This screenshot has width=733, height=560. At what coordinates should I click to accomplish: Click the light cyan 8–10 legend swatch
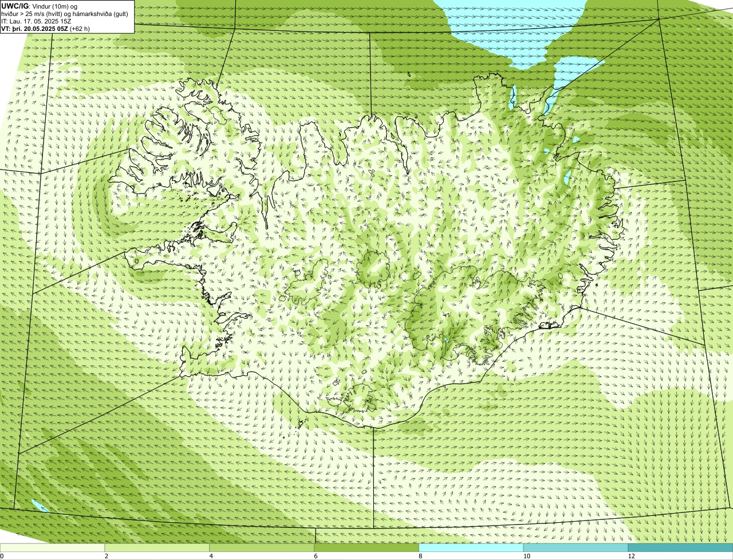[471, 547]
